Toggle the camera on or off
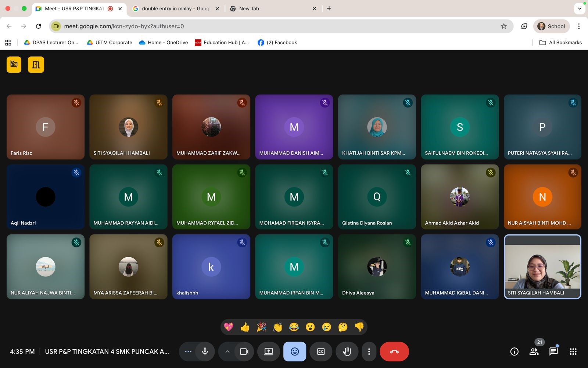 pos(244,351)
